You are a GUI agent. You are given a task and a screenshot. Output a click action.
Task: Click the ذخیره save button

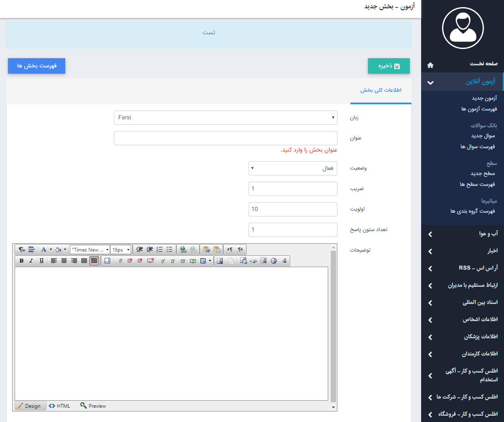point(388,66)
